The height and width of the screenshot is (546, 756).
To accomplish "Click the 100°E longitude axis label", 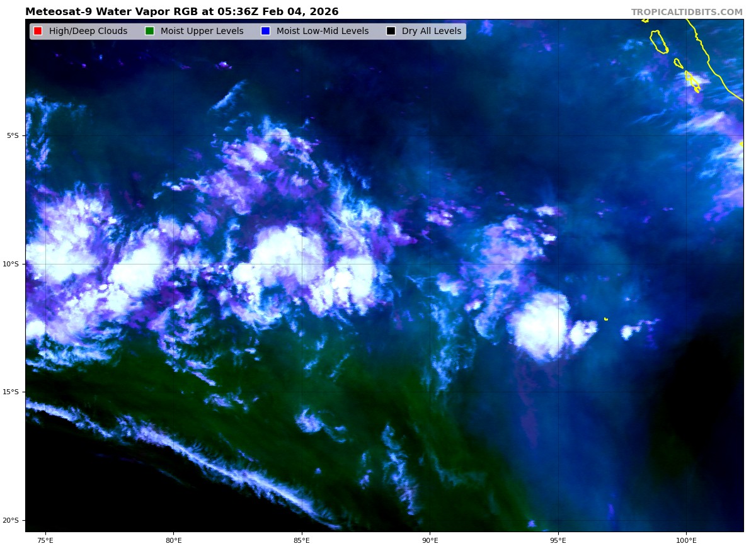I will 686,540.
